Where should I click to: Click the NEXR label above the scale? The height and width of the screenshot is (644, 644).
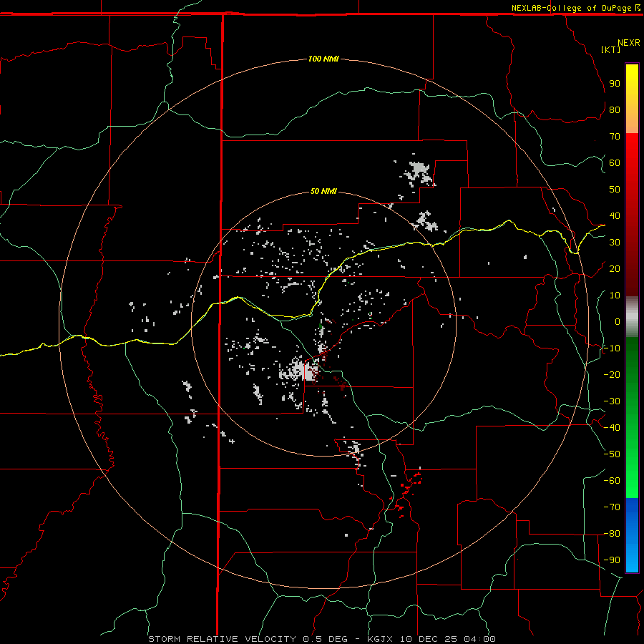[x=628, y=43]
